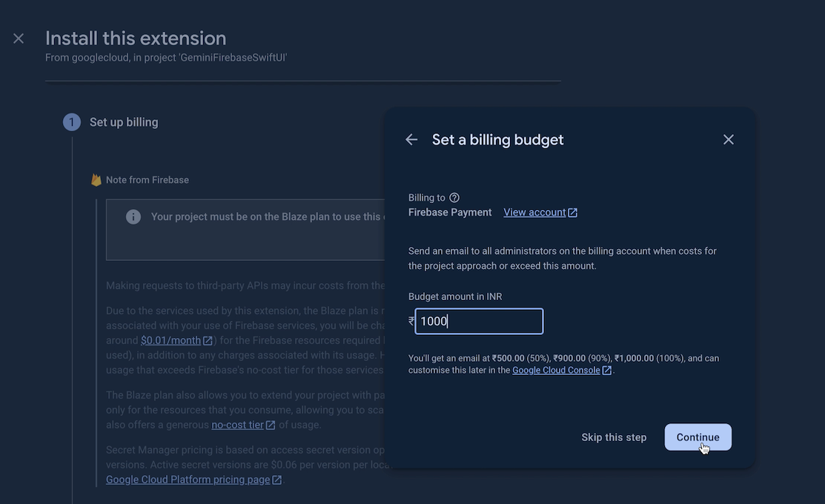Focus the Budget amount in INR field

pyautogui.click(x=479, y=322)
